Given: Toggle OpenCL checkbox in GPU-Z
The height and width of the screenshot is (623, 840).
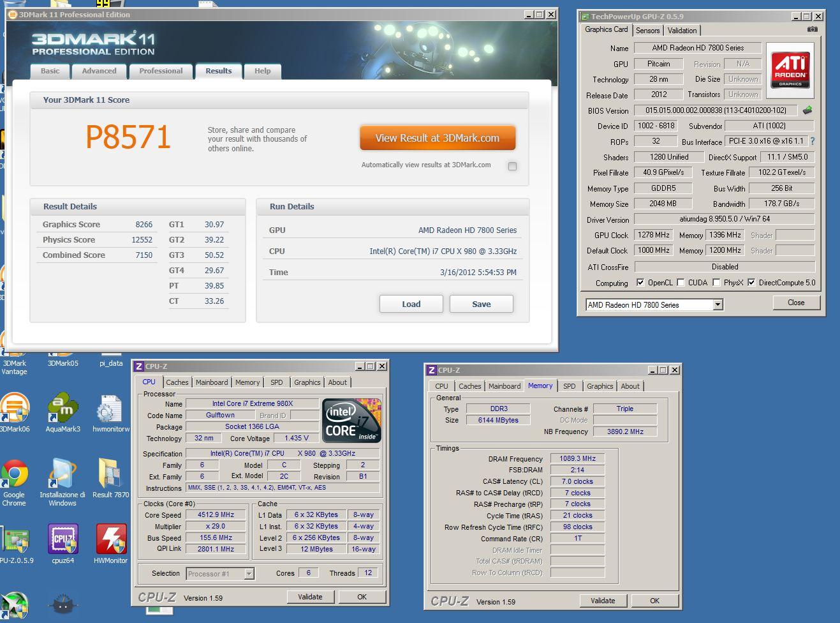Looking at the screenshot, I should pyautogui.click(x=640, y=283).
